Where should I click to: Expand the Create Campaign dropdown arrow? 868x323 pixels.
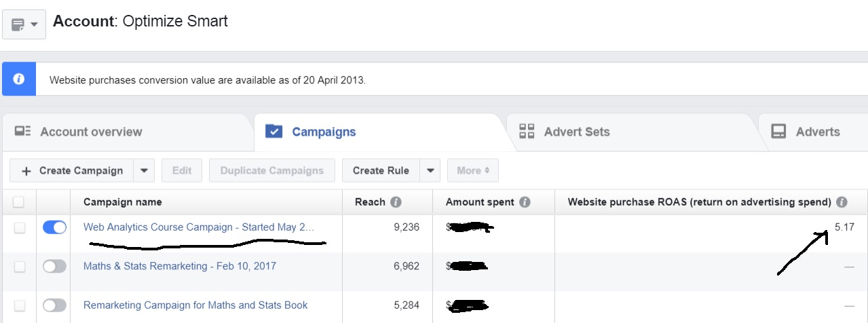144,171
